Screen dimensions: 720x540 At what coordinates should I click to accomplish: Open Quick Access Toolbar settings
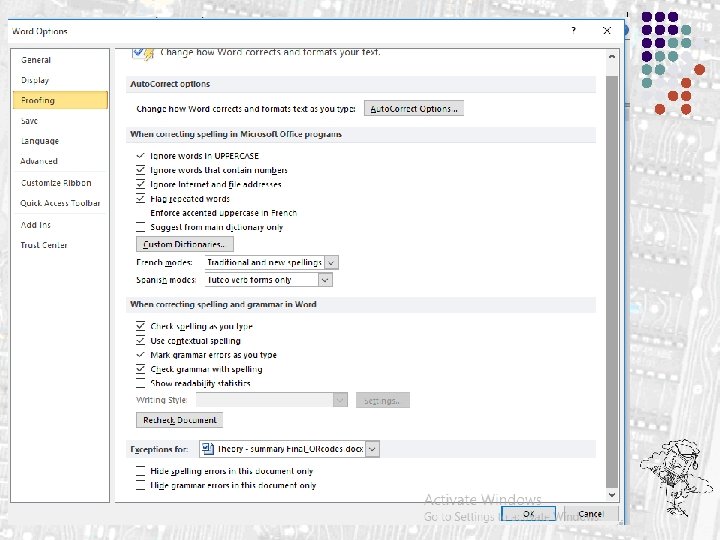point(60,203)
